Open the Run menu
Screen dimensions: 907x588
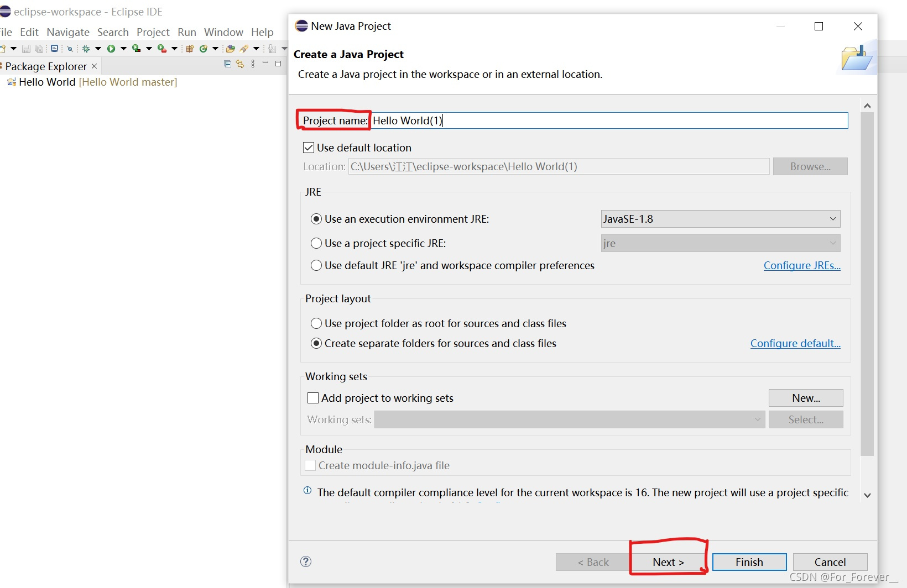[x=187, y=32]
